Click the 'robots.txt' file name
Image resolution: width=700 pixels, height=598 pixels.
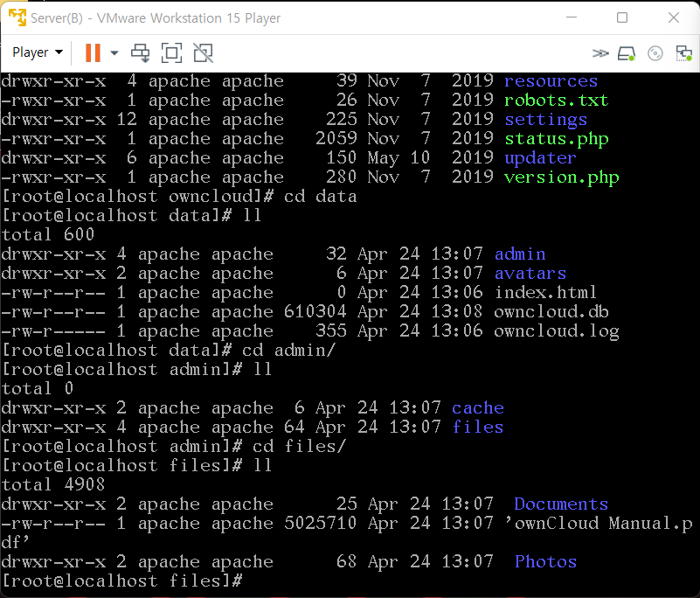(x=557, y=100)
